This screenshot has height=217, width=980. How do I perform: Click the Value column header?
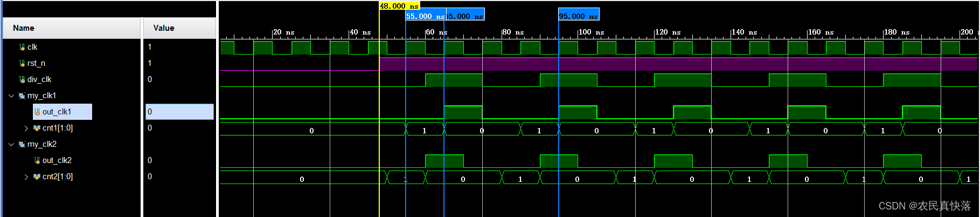[164, 28]
